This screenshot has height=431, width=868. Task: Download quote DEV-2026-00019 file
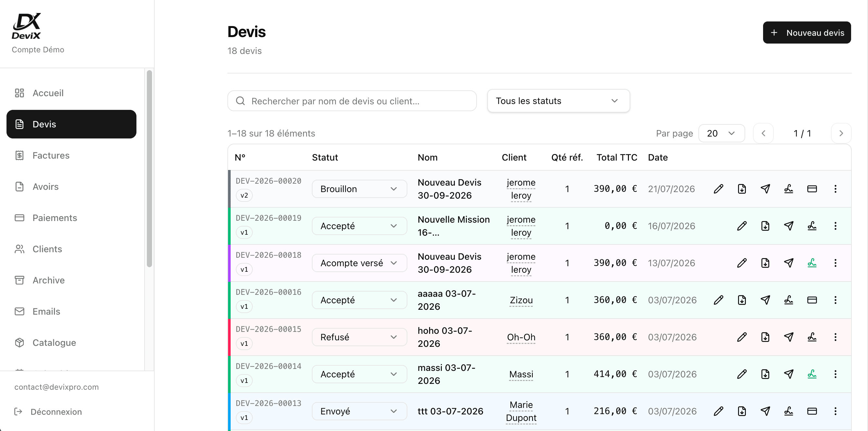(x=765, y=226)
